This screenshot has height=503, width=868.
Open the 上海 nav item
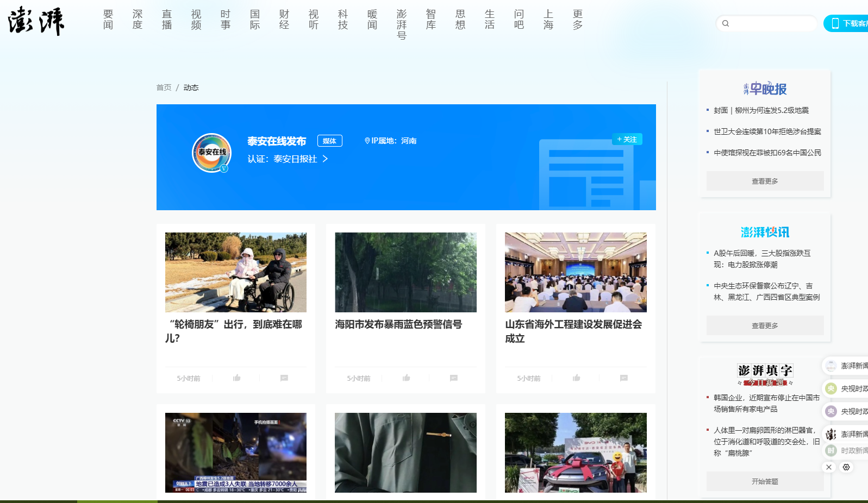point(548,20)
